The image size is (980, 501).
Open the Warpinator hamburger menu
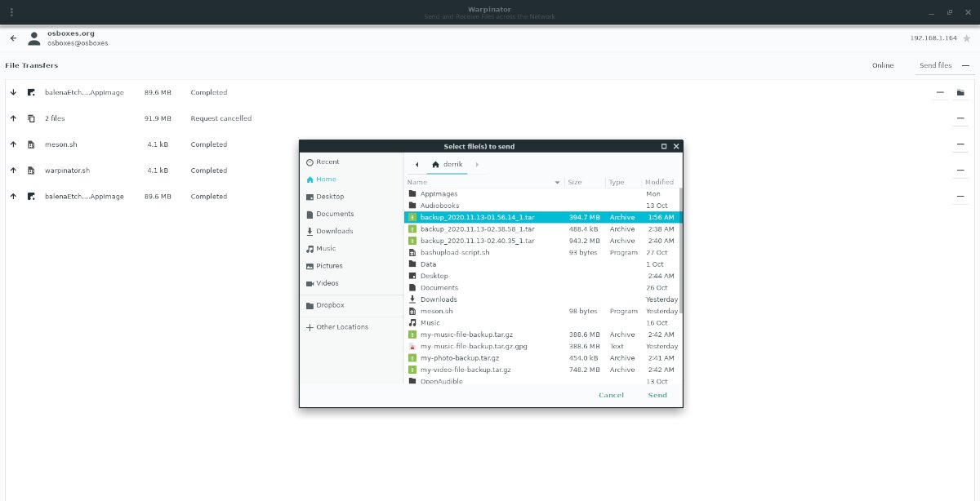[x=11, y=12]
